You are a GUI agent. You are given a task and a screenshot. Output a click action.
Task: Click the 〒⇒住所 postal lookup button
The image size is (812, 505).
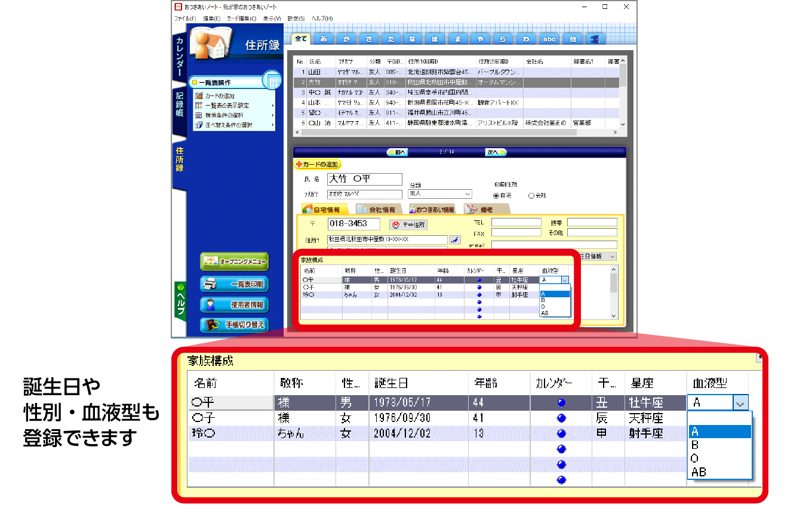[408, 224]
